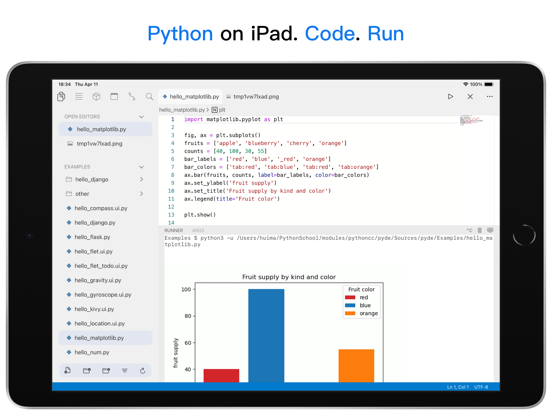The width and height of the screenshot is (552, 414).
Task: Open the search magnifier in the sidebar toolbar
Action: pos(149,96)
